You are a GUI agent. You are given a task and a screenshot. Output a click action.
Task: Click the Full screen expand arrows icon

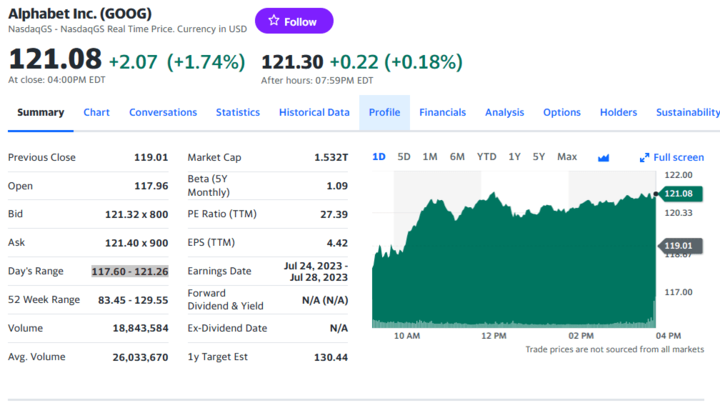pyautogui.click(x=644, y=158)
